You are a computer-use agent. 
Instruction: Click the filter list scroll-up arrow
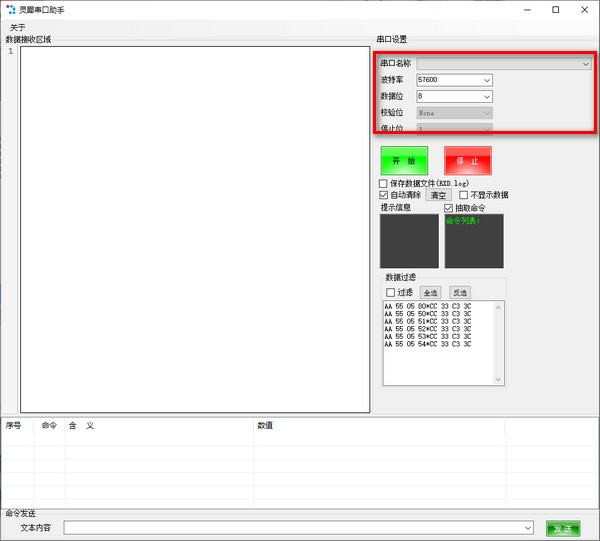(x=498, y=307)
